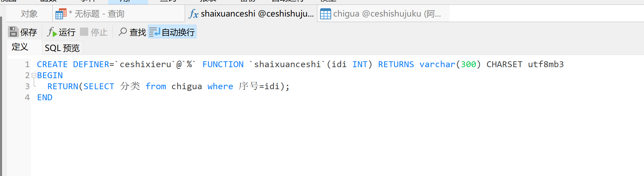Image resolution: width=644 pixels, height=176 pixels.
Task: Click the fx icon on shaixuanceshi tab
Action: [x=194, y=14]
